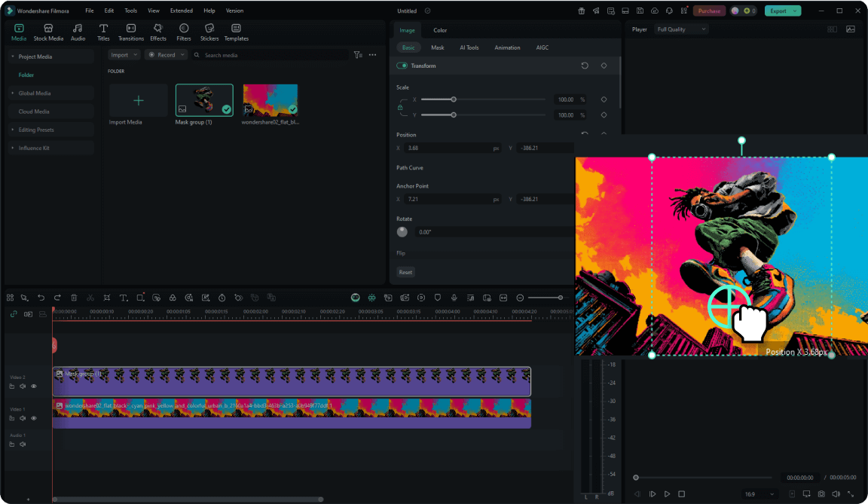
Task: Click the Reset button
Action: [x=405, y=272]
